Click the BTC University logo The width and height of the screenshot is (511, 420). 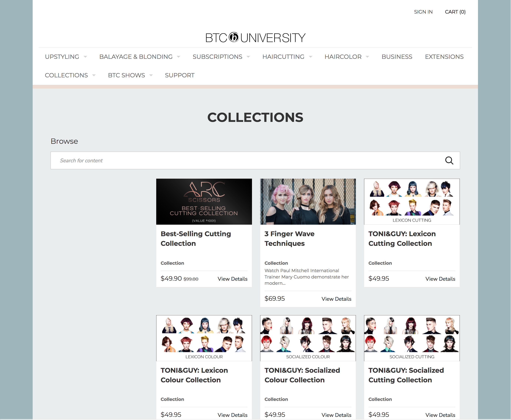coord(255,38)
